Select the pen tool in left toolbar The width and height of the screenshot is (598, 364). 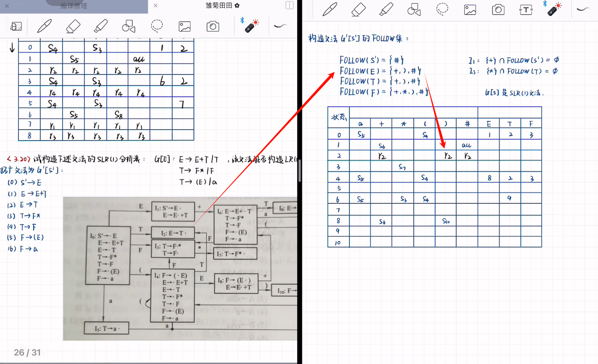coord(44,26)
